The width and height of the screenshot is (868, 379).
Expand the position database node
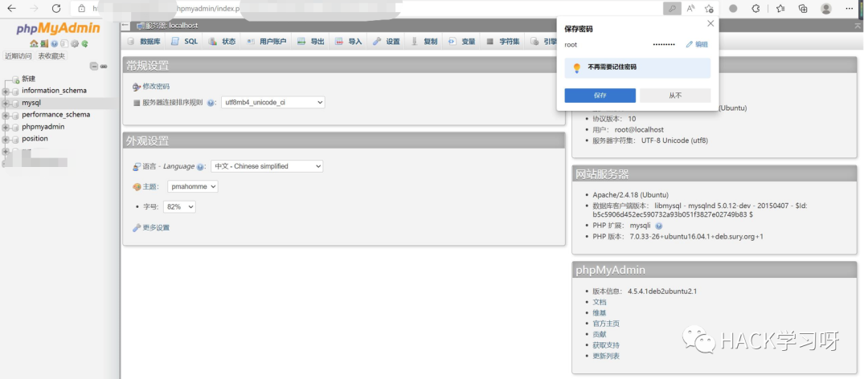coord(6,140)
